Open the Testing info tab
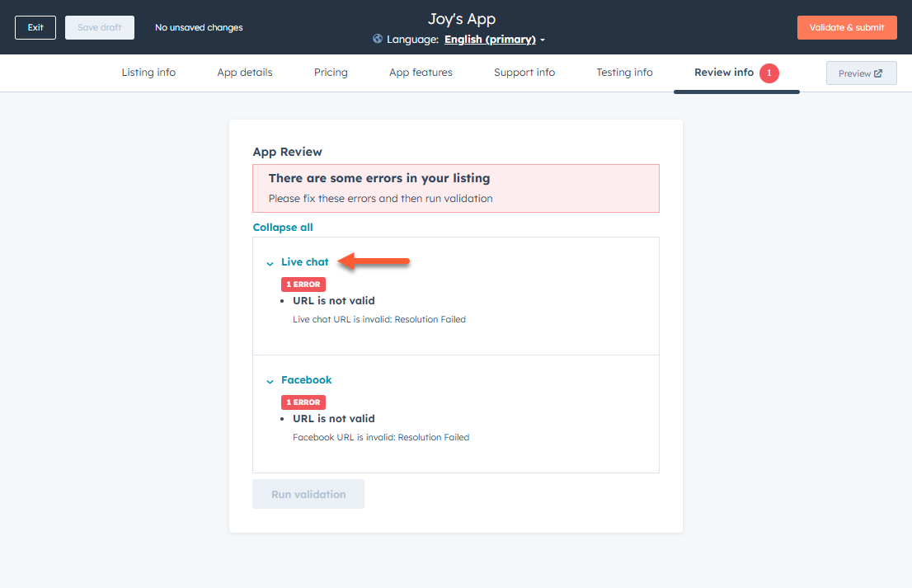Image resolution: width=912 pixels, height=588 pixels. click(624, 73)
